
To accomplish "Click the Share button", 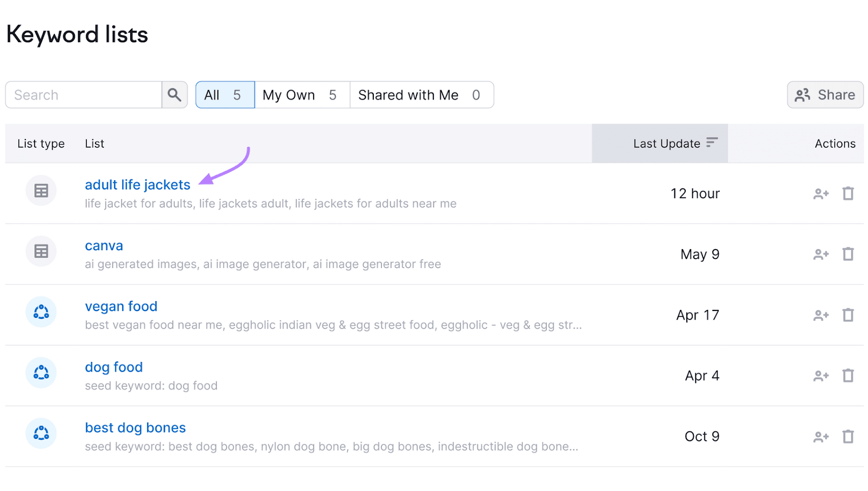I will pyautogui.click(x=825, y=94).
